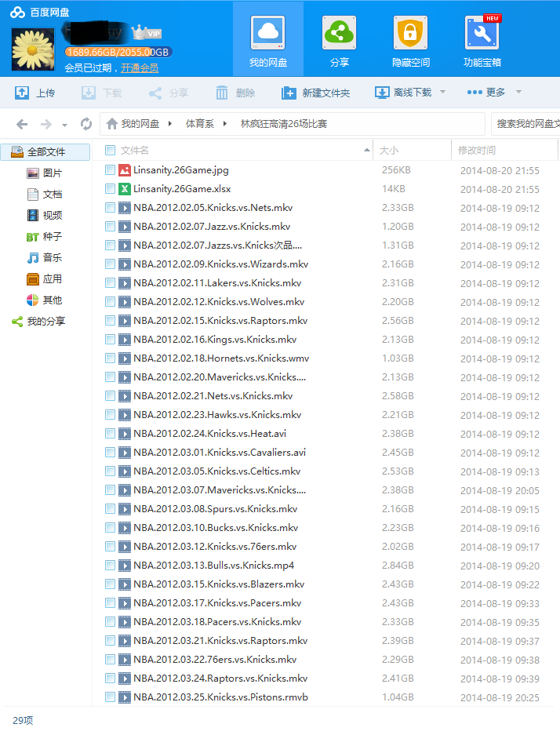This screenshot has width=560, height=735.
Task: Click the 开通会员 link
Action: (140, 68)
